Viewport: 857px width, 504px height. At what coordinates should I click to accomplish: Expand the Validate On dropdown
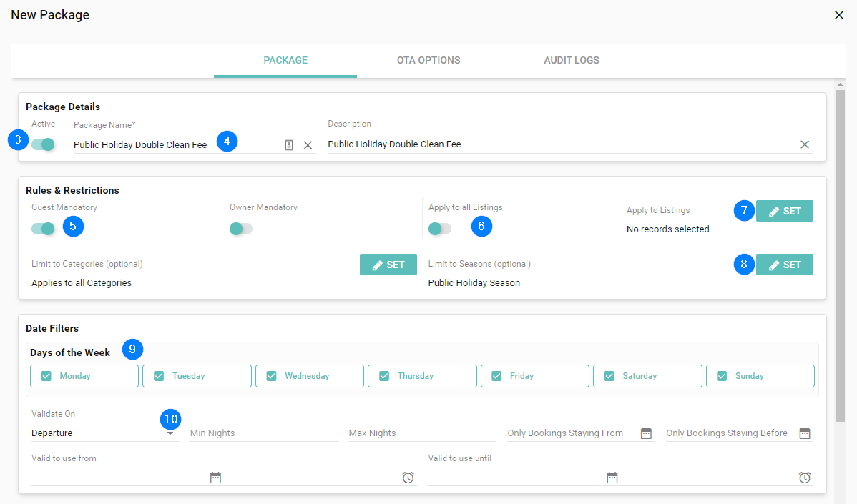(x=170, y=433)
